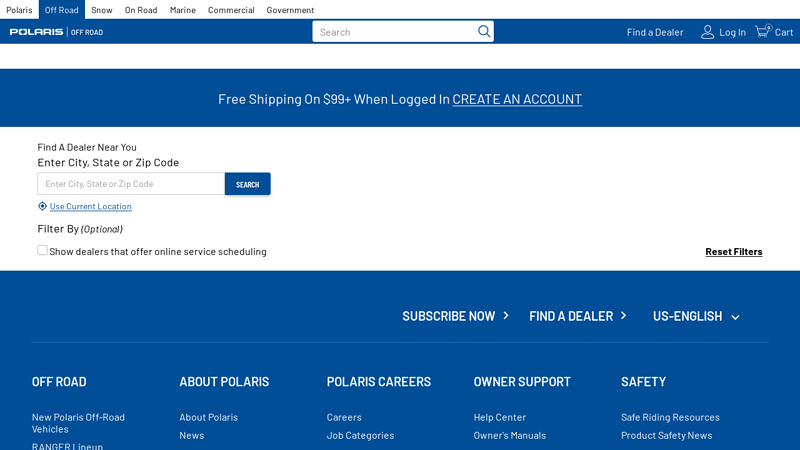The height and width of the screenshot is (450, 800).
Task: Click the Polaris Off Road logo
Action: (56, 32)
